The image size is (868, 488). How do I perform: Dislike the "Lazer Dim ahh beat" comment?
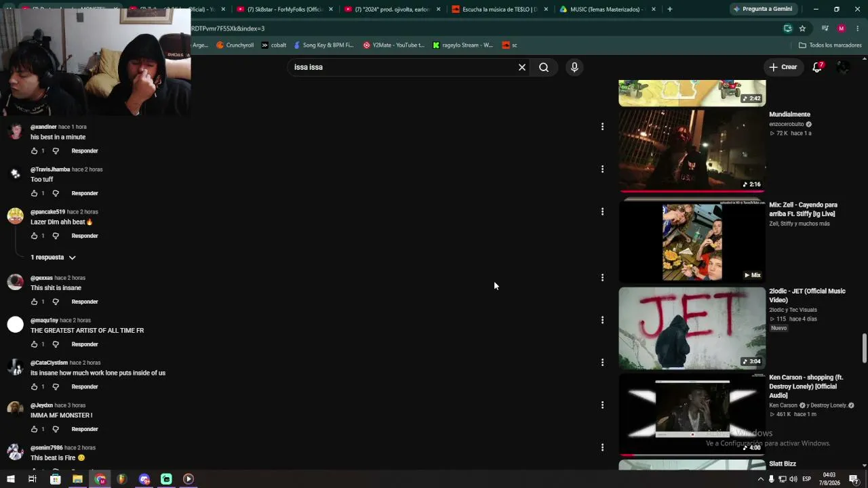[x=56, y=236]
